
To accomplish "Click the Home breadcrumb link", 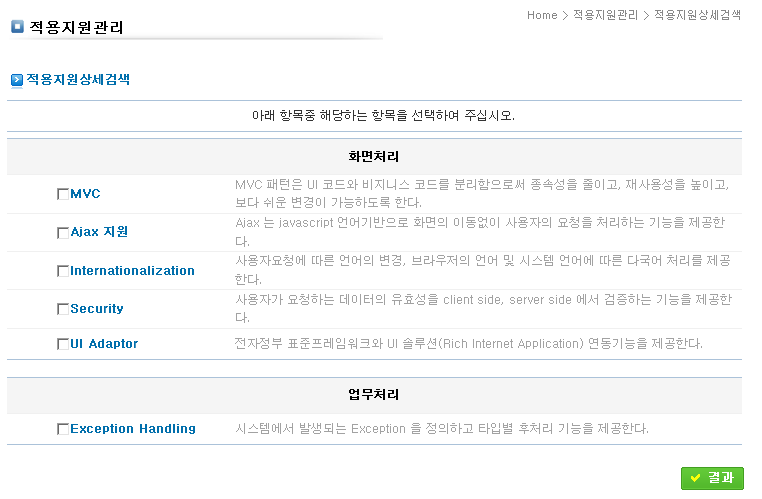I will tap(541, 15).
